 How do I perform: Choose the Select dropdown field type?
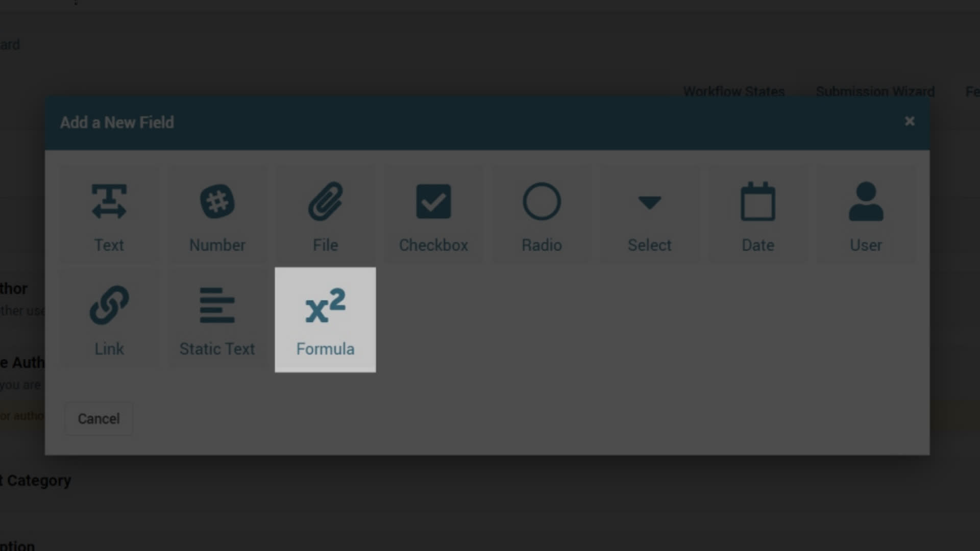pyautogui.click(x=650, y=203)
